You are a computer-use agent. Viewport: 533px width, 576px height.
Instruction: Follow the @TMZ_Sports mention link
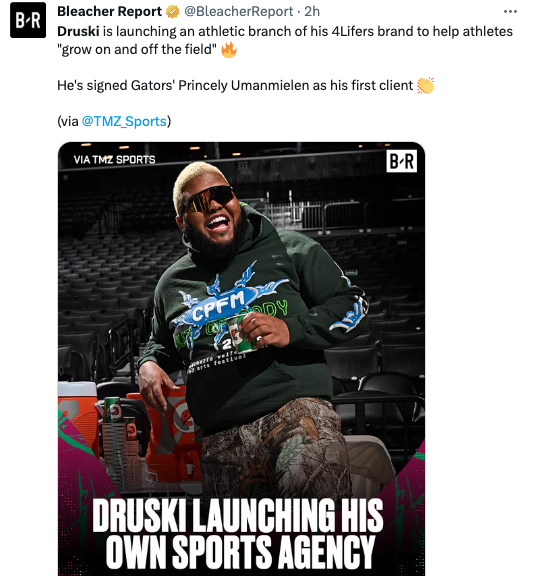click(124, 121)
